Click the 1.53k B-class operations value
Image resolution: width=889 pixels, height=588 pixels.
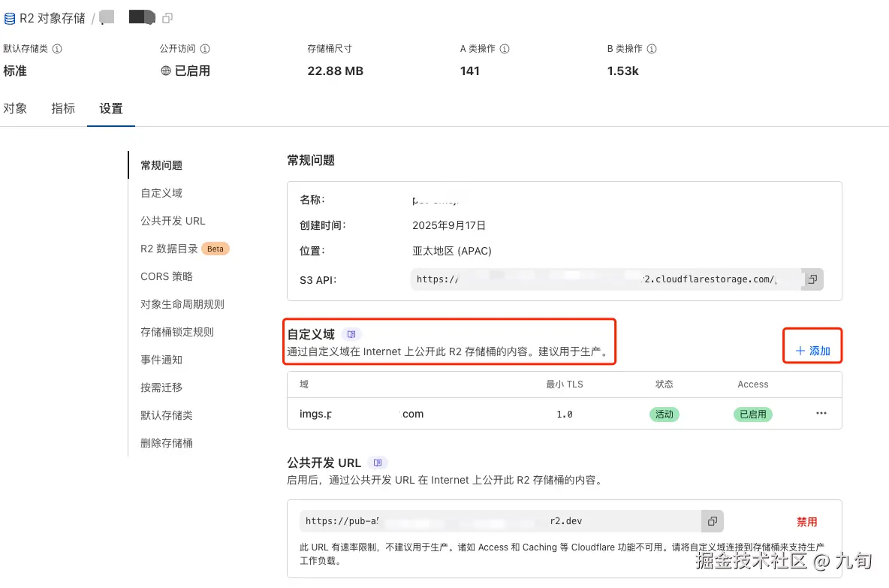tap(622, 71)
